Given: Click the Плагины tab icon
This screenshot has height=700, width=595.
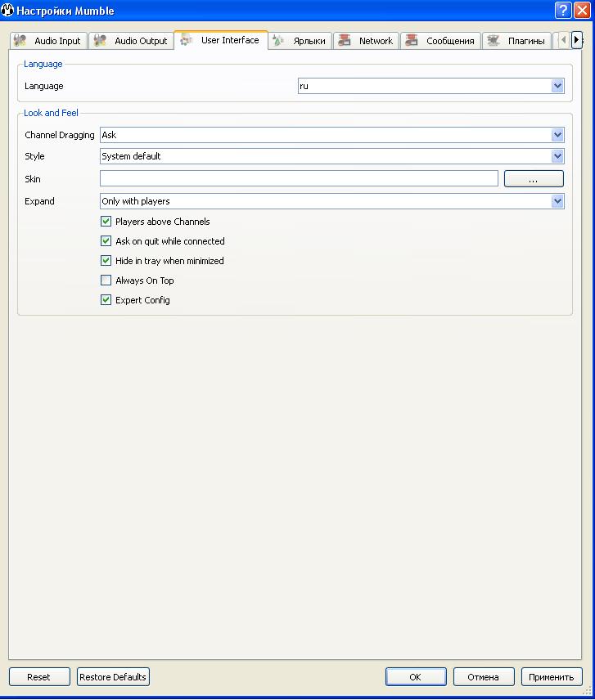Looking at the screenshot, I should [494, 41].
